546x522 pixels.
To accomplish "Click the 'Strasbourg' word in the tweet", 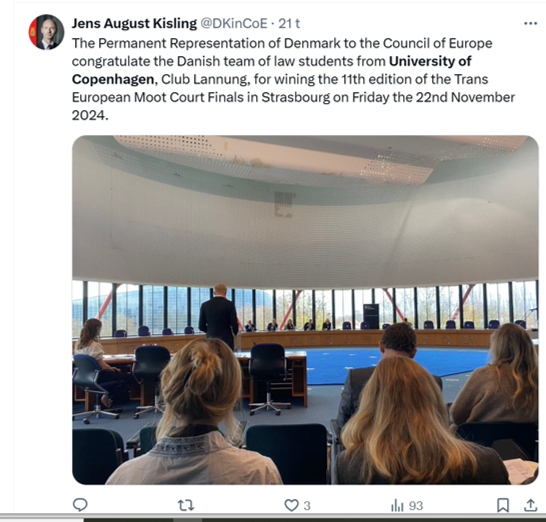I will point(295,97).
